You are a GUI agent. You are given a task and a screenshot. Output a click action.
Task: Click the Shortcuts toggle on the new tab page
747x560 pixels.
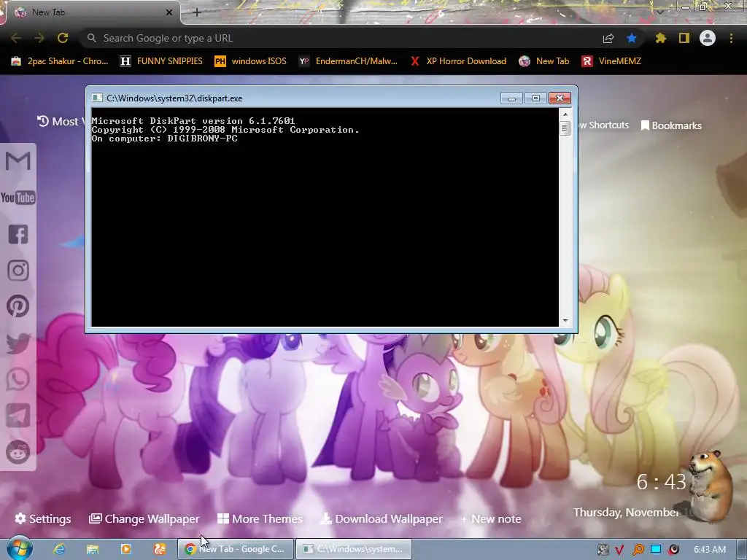(605, 125)
